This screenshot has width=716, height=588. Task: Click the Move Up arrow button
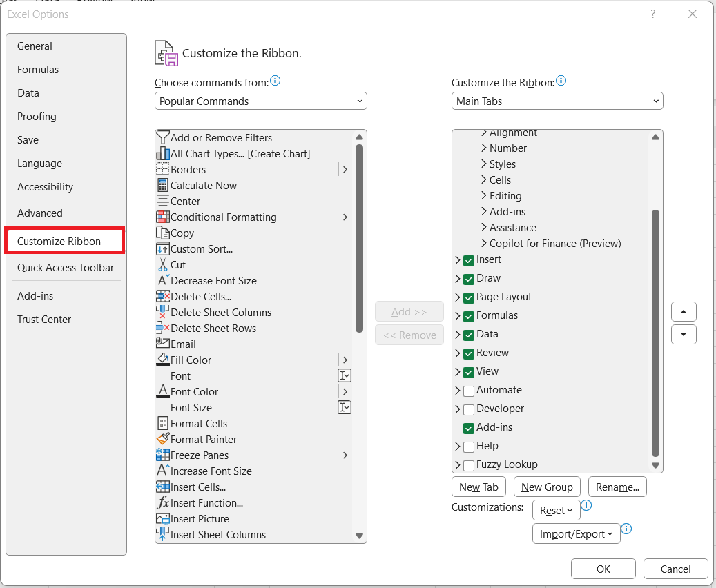click(x=684, y=312)
